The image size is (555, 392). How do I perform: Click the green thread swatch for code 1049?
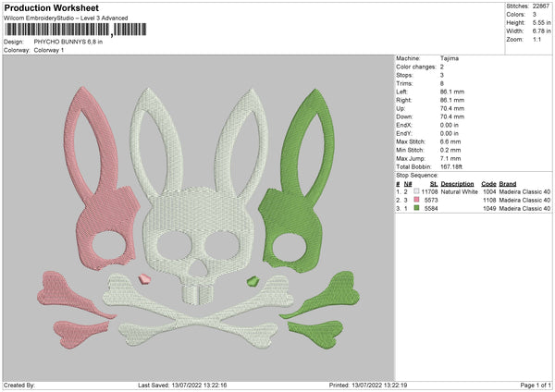click(416, 208)
